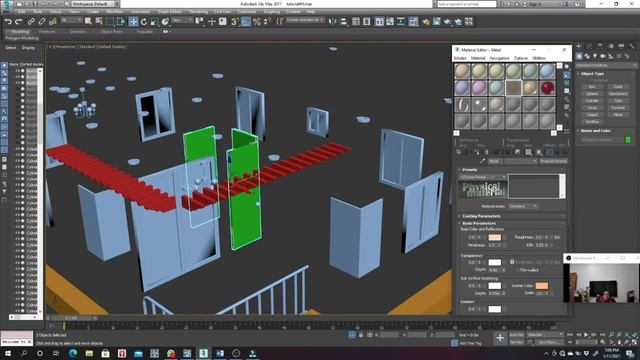Switch to the Modify command panel
Image resolution: width=640 pixels, height=360 pixels.
(x=589, y=47)
